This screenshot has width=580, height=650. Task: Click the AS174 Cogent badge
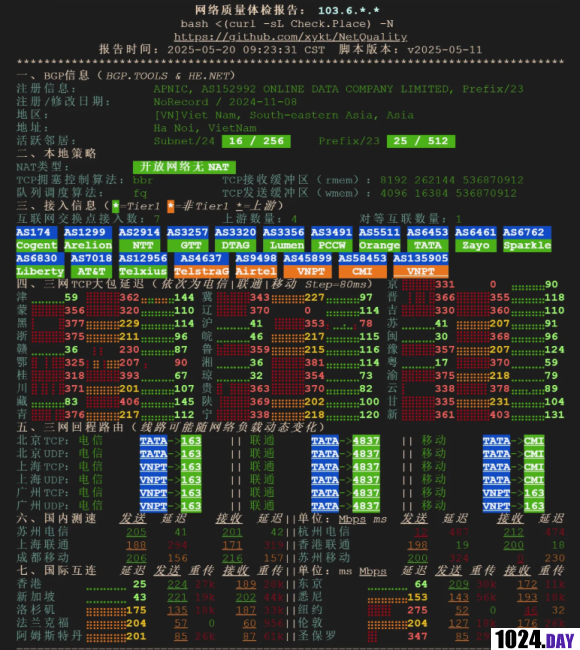36,239
